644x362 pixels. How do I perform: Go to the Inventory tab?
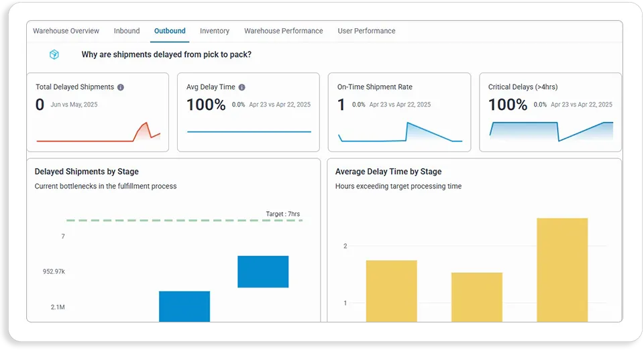point(215,31)
